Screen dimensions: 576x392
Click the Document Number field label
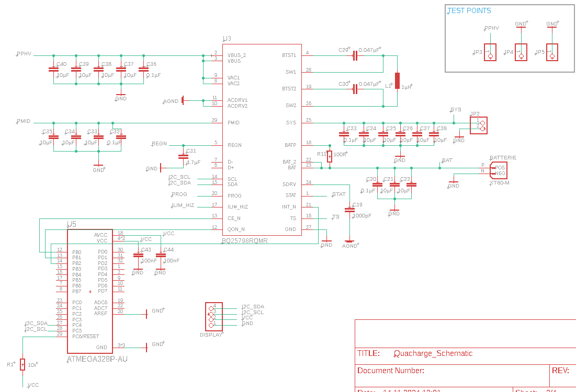click(x=391, y=371)
